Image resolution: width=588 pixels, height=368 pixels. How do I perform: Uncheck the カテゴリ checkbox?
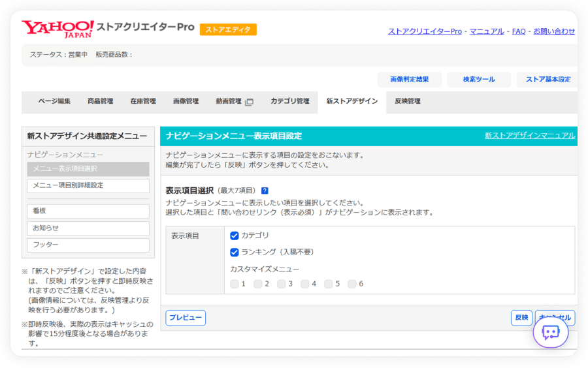235,236
